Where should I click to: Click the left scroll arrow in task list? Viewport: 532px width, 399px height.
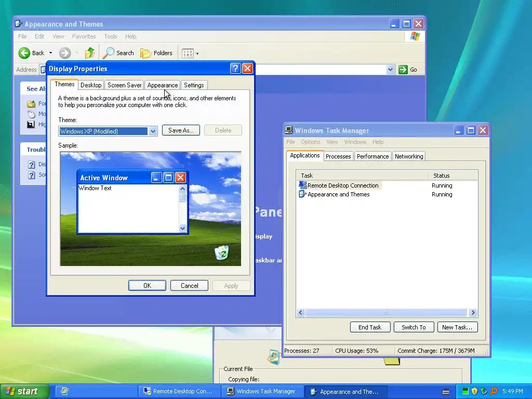point(301,312)
